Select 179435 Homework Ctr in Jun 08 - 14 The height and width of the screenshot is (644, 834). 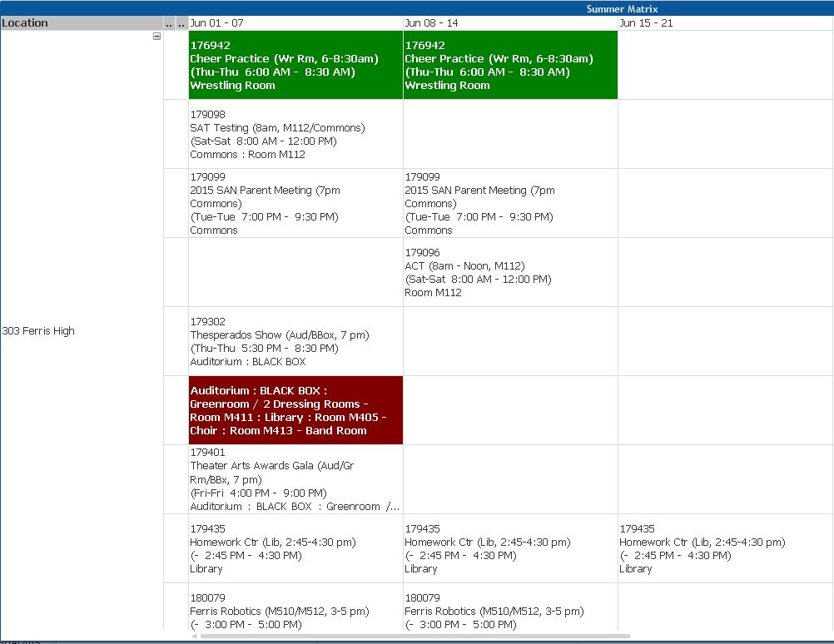(x=510, y=548)
